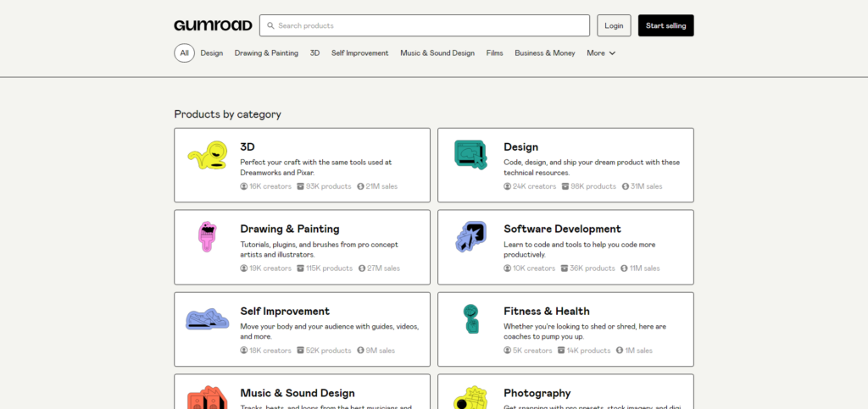Screen dimensions: 868x409
Task: Click the orange Music & Sound Design icon
Action: pyautogui.click(x=208, y=396)
